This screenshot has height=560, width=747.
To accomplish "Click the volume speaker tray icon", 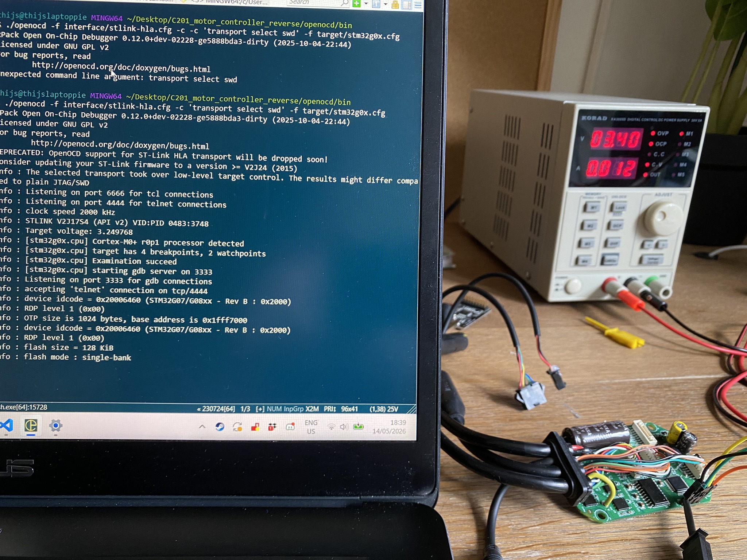I will pyautogui.click(x=344, y=427).
